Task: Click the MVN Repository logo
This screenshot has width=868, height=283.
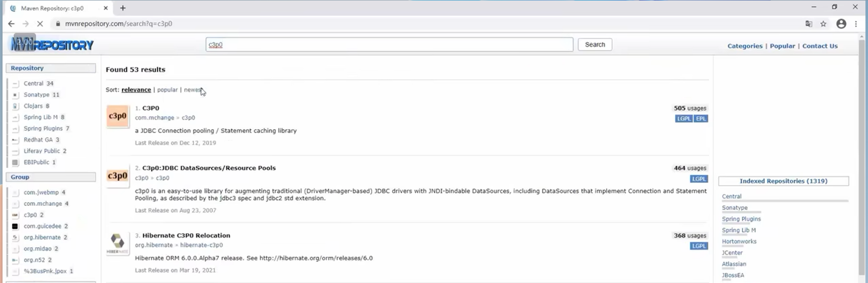Action: 52,45
